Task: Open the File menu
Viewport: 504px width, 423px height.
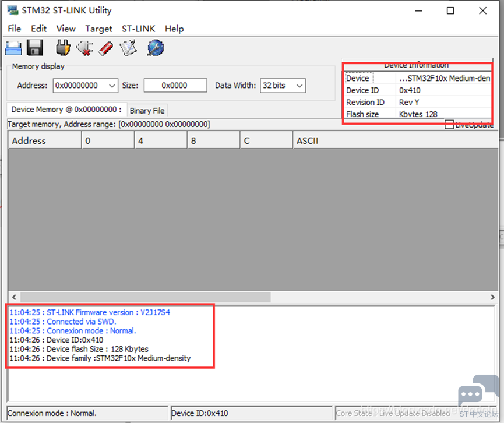Action: coord(14,29)
